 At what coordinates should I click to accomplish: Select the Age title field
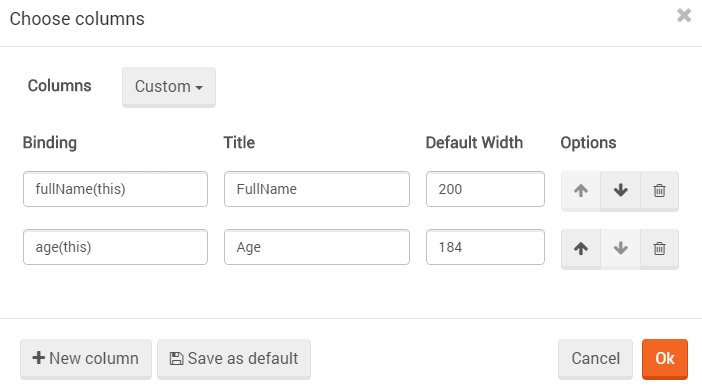[317, 247]
